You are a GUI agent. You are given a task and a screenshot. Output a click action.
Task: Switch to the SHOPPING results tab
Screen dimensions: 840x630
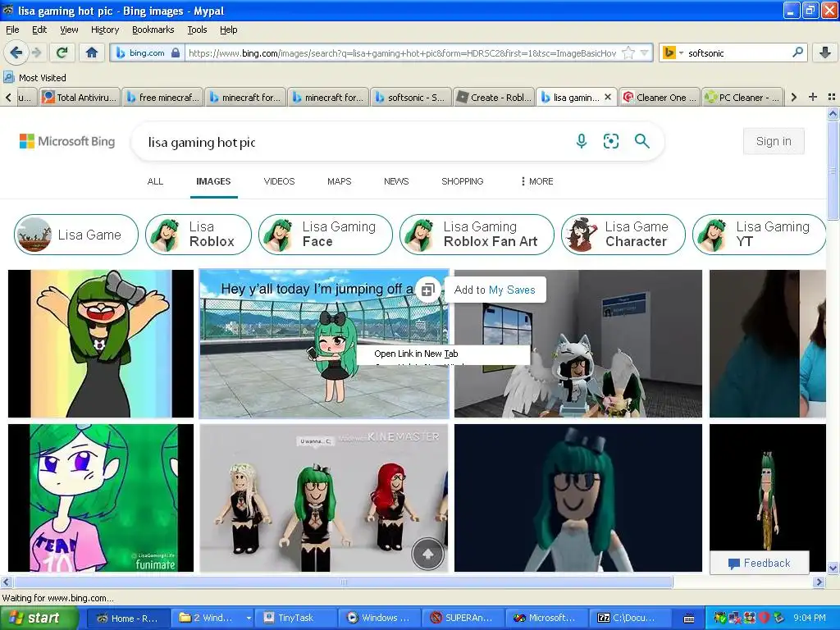pos(463,181)
